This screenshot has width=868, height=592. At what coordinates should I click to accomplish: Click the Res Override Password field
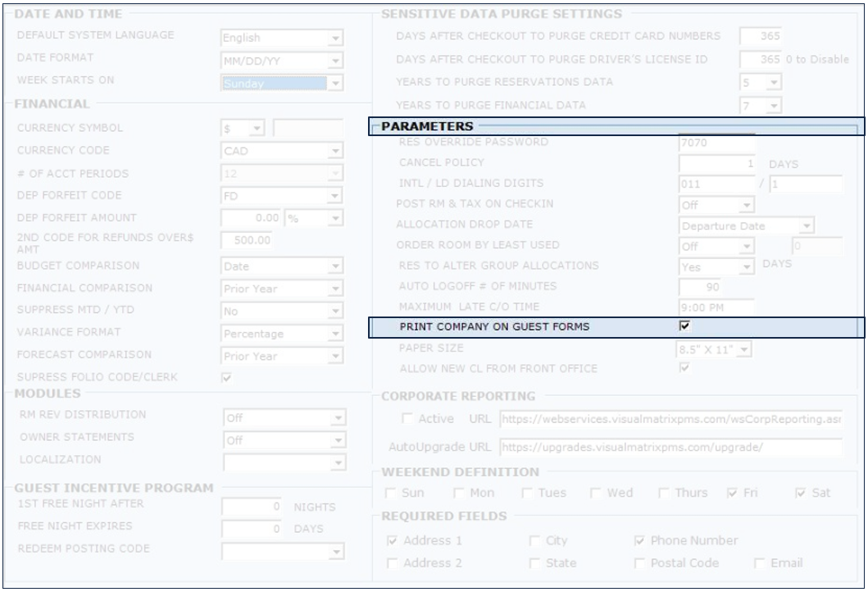click(716, 143)
